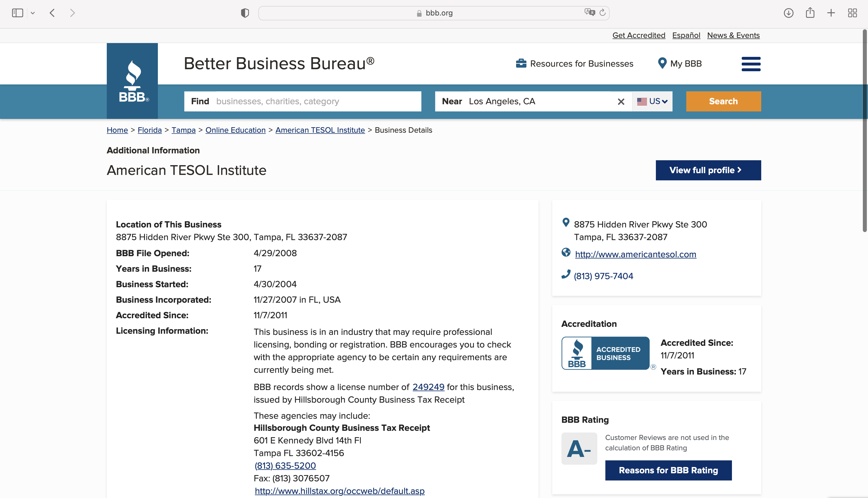Open the BBB hamburger menu
Viewport: 868px width, 498px height.
(751, 64)
